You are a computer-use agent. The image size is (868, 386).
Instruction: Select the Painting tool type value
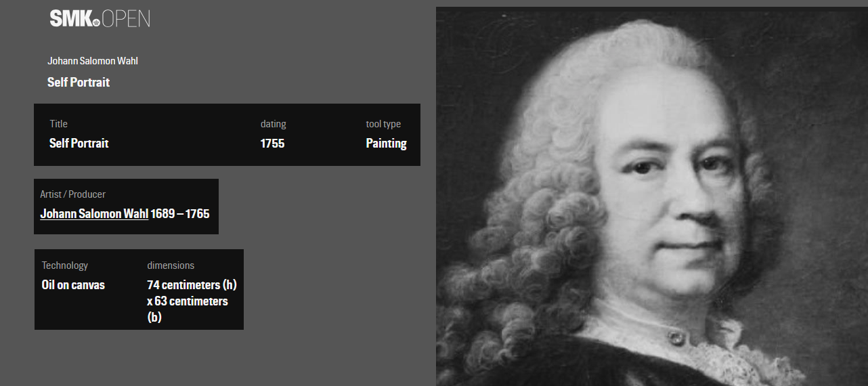pyautogui.click(x=386, y=143)
